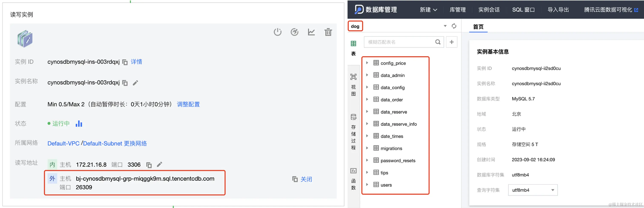Open the monitoring line chart icon
This screenshot has height=208, width=644.
pyautogui.click(x=311, y=32)
